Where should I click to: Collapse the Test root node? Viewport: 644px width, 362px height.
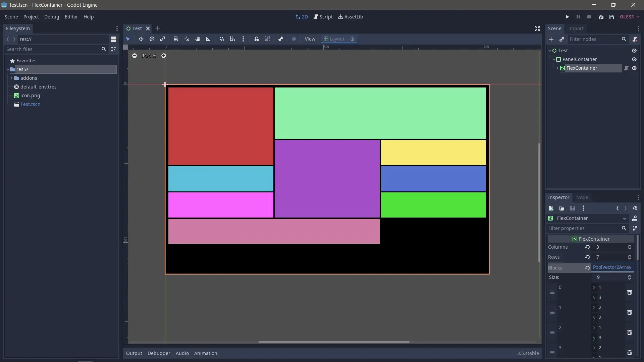[550, 51]
